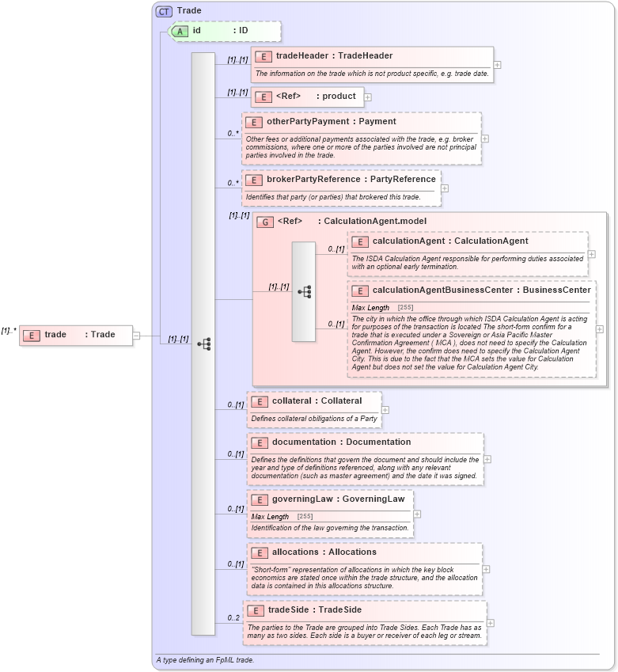Select the tradeSide : TradeSide label
The image size is (618, 672).
[x=315, y=609]
